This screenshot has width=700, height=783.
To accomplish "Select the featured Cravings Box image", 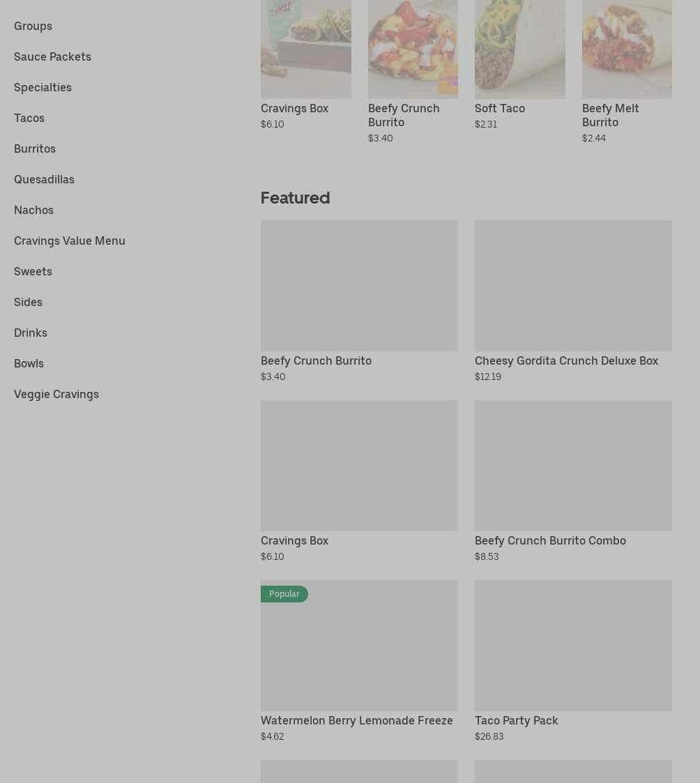I will coord(359,465).
